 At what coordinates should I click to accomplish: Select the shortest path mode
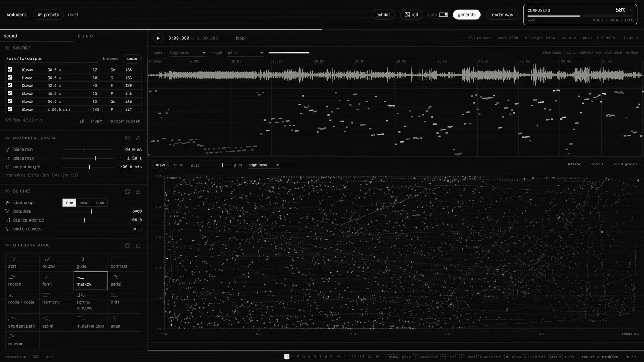pyautogui.click(x=23, y=322)
